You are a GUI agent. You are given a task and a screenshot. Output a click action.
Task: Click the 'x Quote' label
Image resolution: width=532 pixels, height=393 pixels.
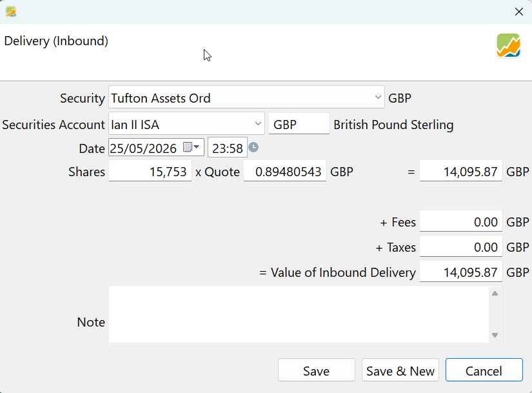coord(217,172)
